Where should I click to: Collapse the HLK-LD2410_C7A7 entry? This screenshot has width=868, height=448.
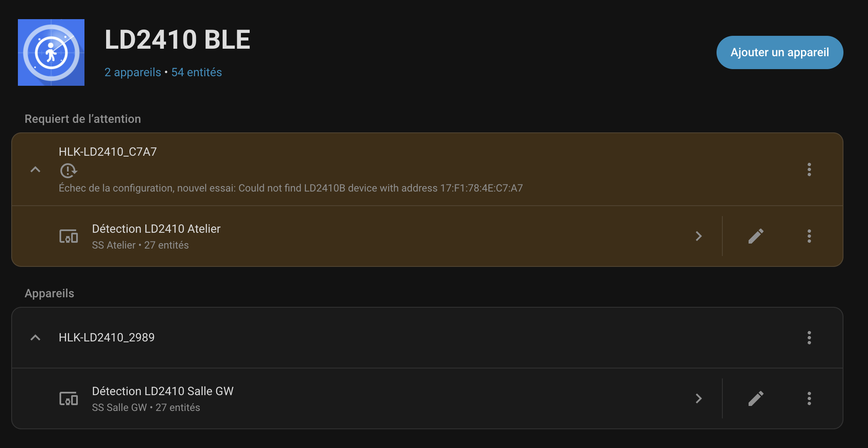pyautogui.click(x=35, y=169)
